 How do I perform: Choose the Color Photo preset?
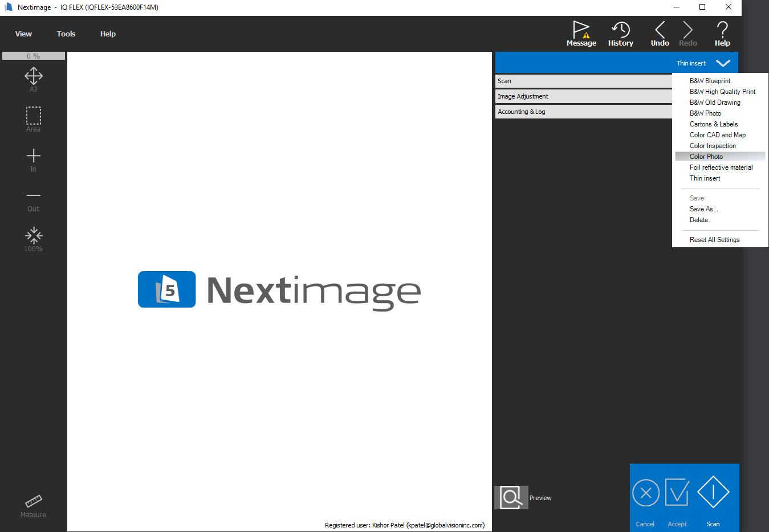coord(706,157)
